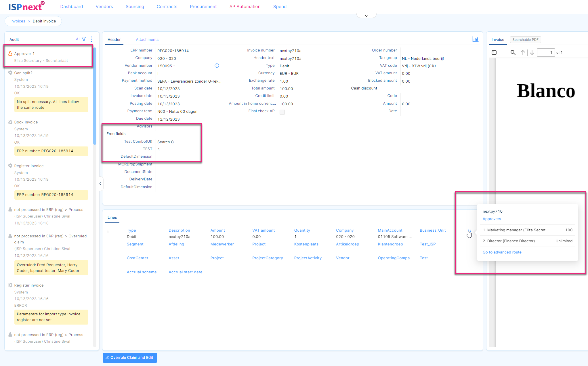The height and width of the screenshot is (366, 588).
Task: Toggle the PDF sidebar panel icon
Action: [494, 52]
